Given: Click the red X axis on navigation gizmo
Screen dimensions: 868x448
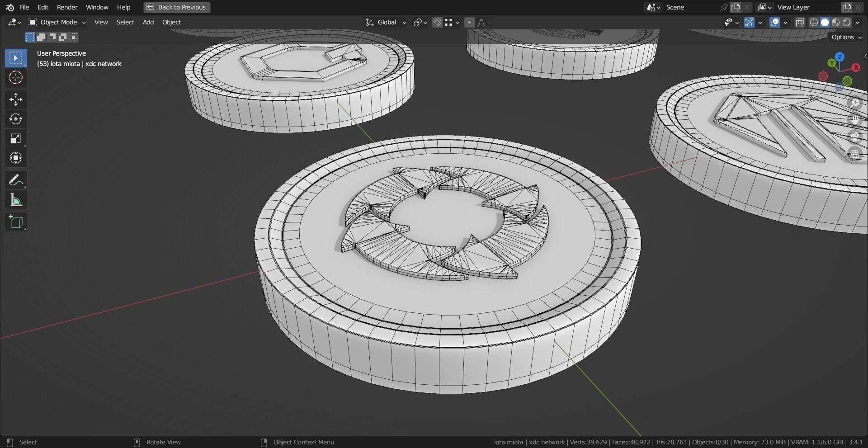Looking at the screenshot, I should coord(856,67).
